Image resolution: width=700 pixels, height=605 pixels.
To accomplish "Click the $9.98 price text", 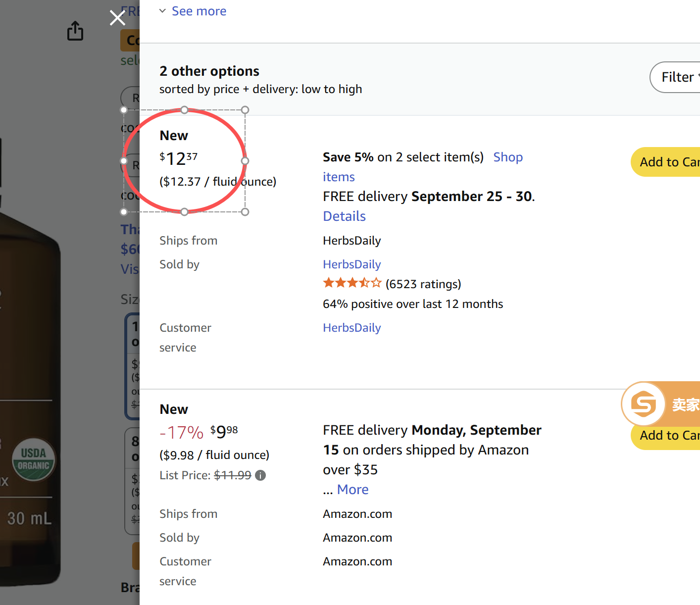I will pyautogui.click(x=224, y=432).
